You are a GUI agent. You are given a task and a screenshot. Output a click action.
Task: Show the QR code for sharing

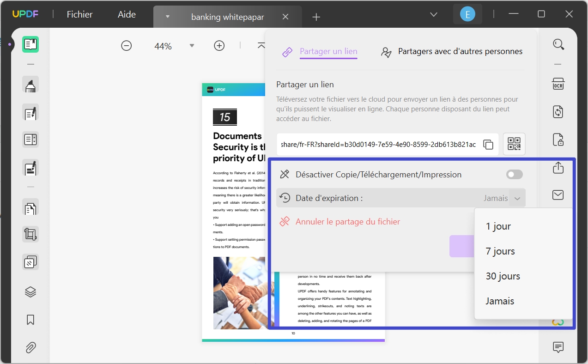pyautogui.click(x=514, y=144)
